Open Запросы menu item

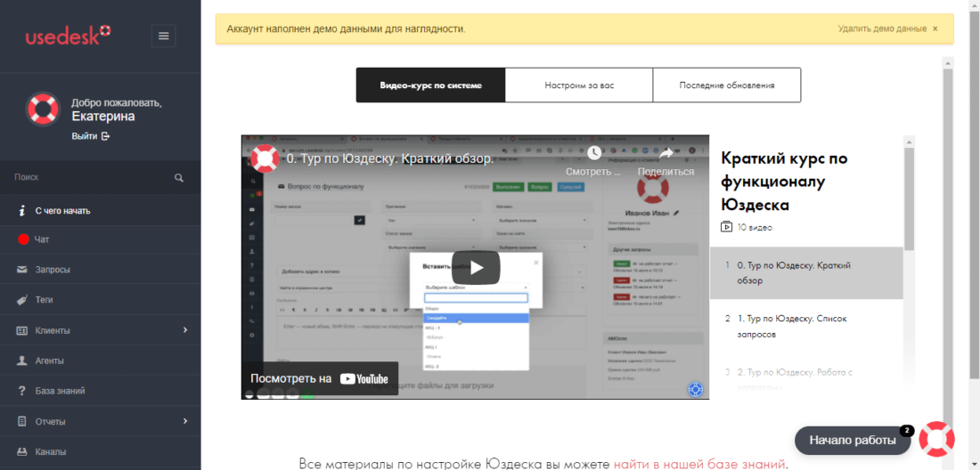click(x=100, y=270)
